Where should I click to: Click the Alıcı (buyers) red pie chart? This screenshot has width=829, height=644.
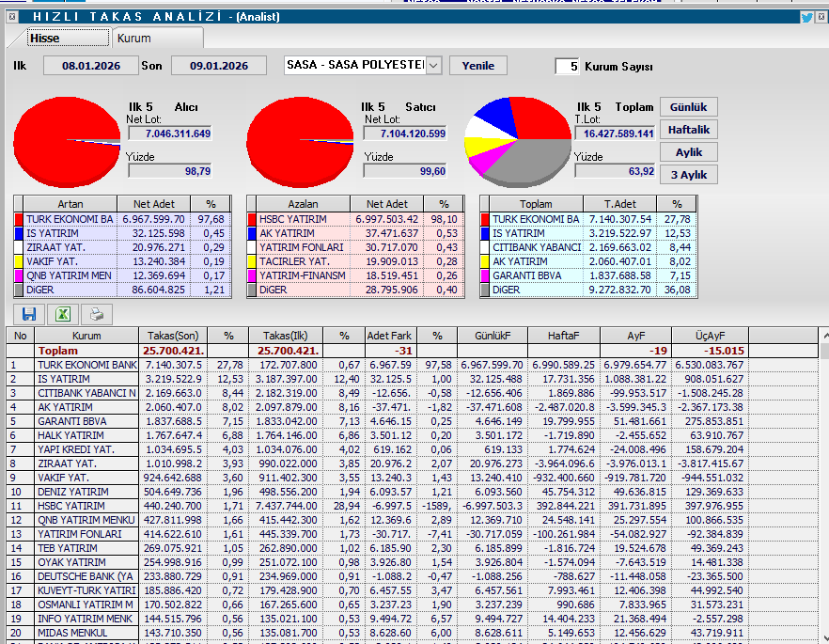(x=68, y=142)
